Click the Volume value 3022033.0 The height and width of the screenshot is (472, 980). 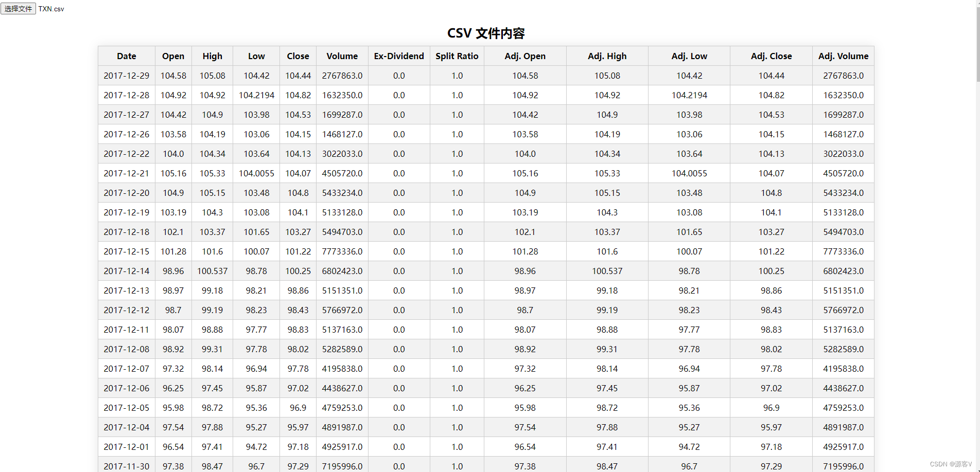point(342,154)
